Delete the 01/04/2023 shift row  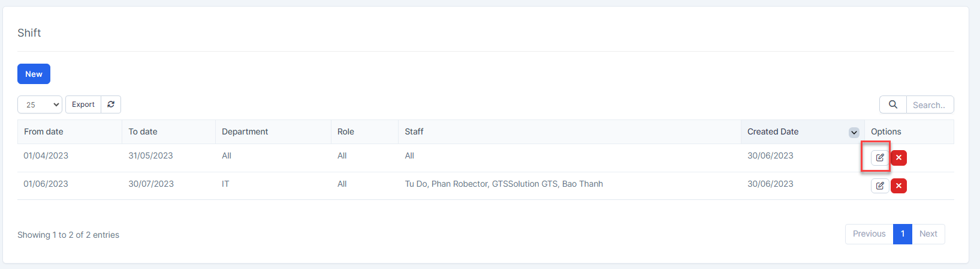point(898,157)
